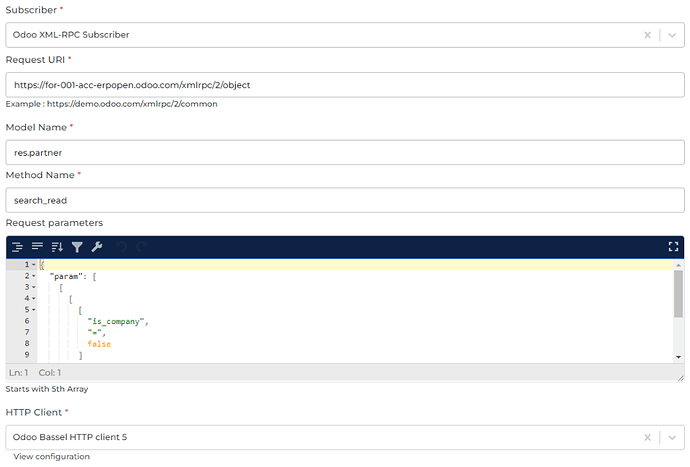Open the Subscriber dropdown
The width and height of the screenshot is (690, 467).
point(672,35)
